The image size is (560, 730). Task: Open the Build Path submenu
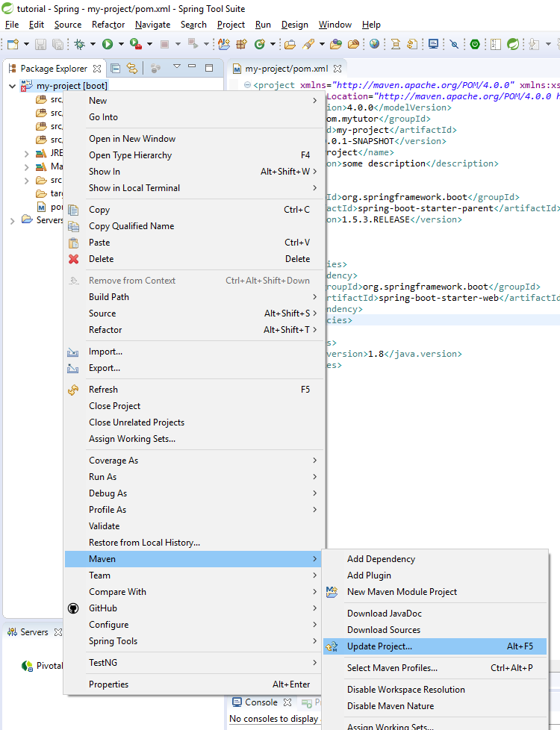(193, 296)
